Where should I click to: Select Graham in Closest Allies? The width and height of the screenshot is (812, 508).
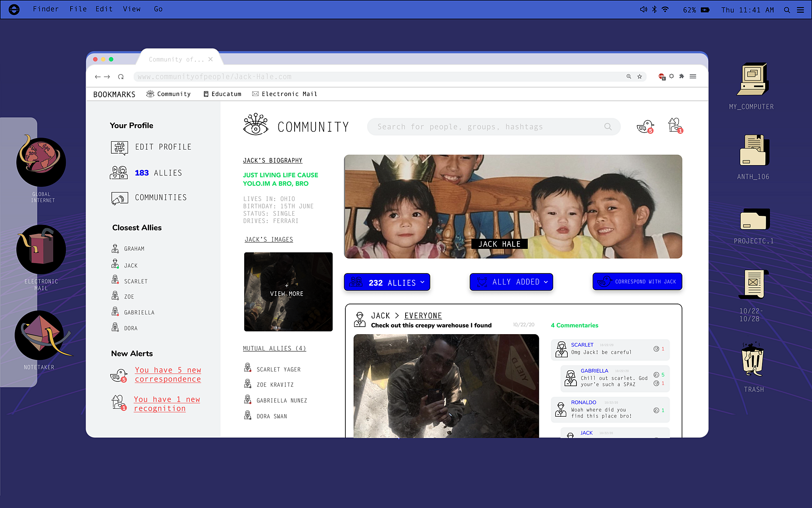click(x=128, y=249)
